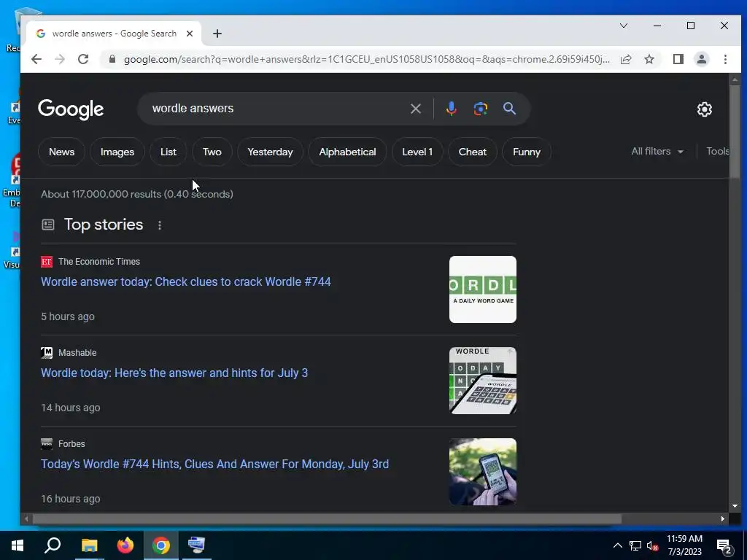Image resolution: width=747 pixels, height=560 pixels.
Task: Open the Mashable Wordle thumbnail
Action: click(483, 381)
